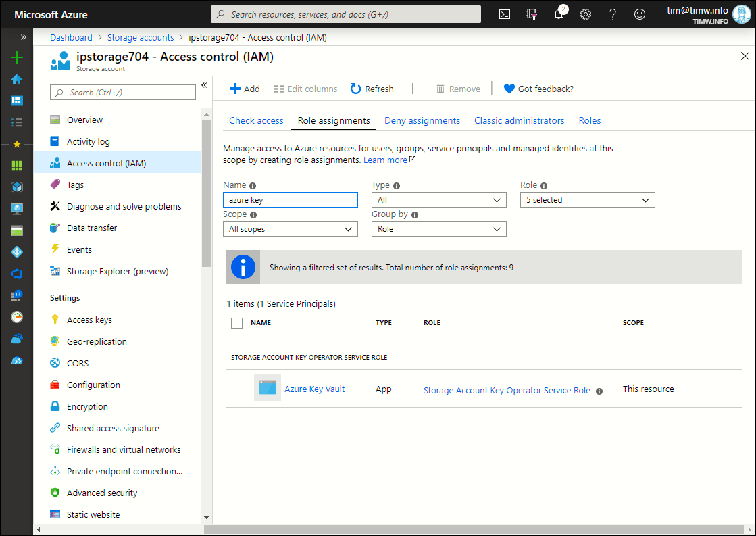Open directory and subscription filter icon

coord(532,14)
